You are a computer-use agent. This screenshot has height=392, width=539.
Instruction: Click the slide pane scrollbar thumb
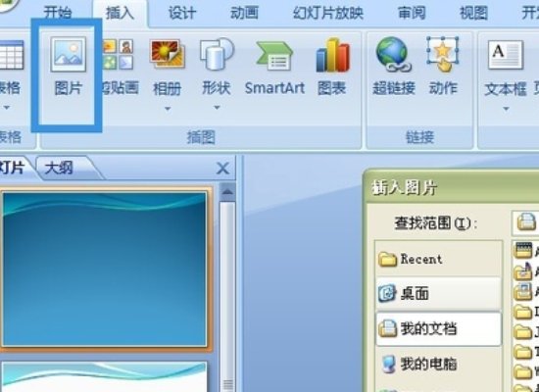coord(227,296)
